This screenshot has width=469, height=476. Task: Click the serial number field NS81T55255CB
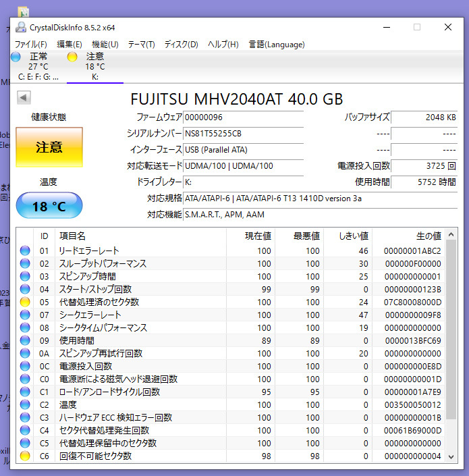(244, 134)
